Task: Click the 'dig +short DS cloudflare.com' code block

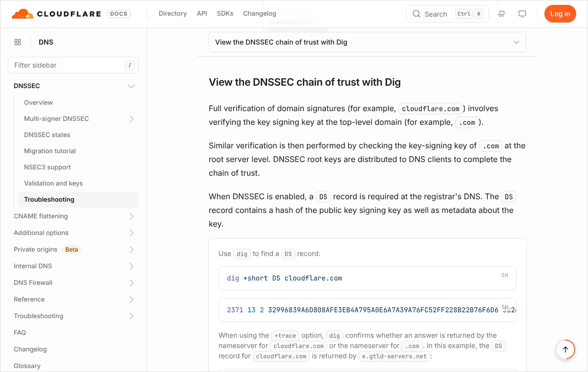Action: pyautogui.click(x=367, y=278)
